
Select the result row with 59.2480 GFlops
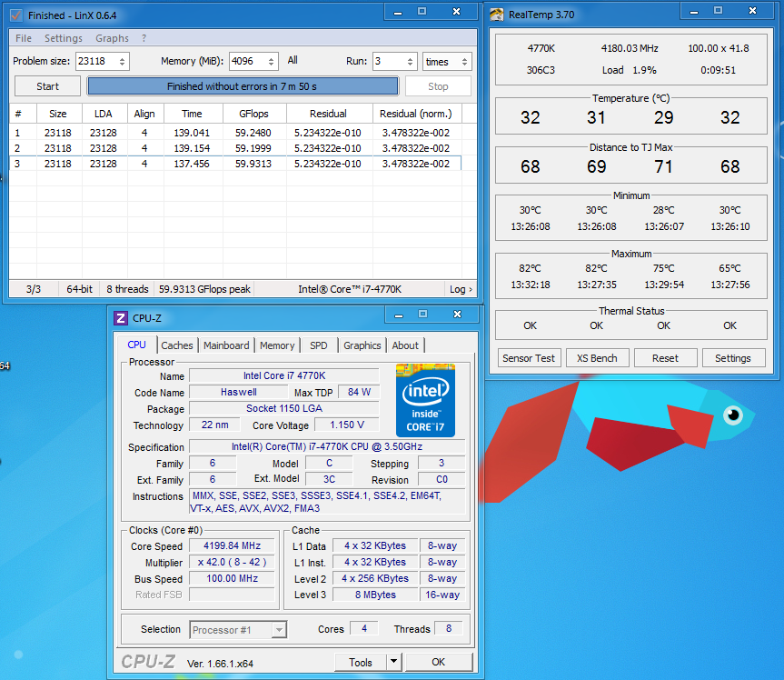click(235, 133)
